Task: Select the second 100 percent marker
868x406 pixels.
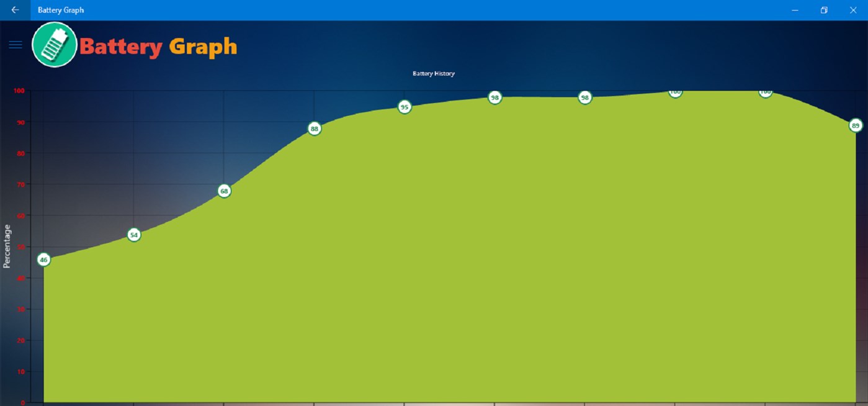Action: [x=764, y=91]
